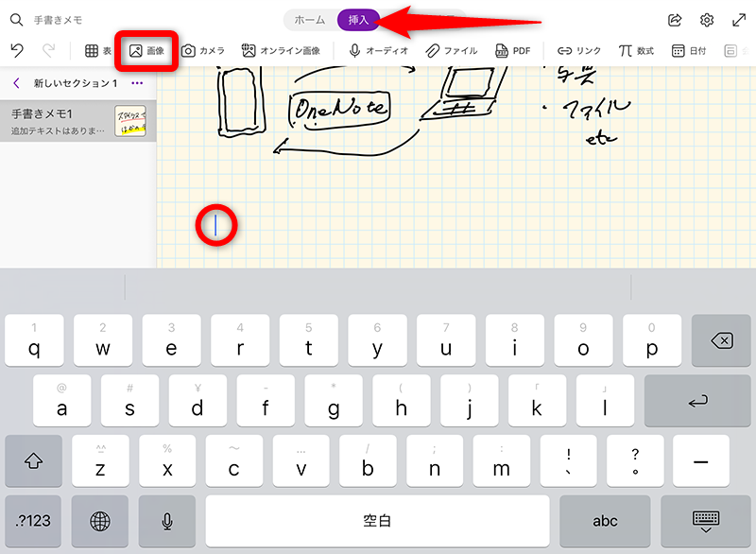Toggle the Shift key on the keyboard
Screen dimensions: 756x554
[35, 461]
